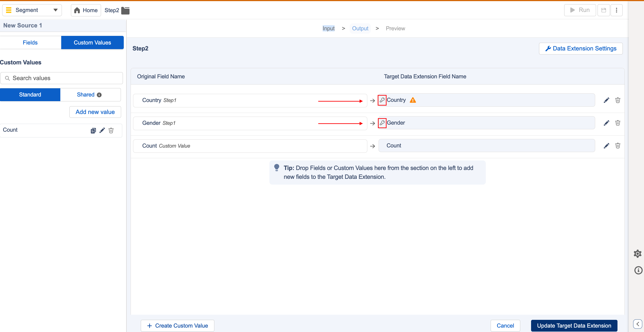The image size is (644, 332).
Task: Add new value button
Action: pos(95,112)
